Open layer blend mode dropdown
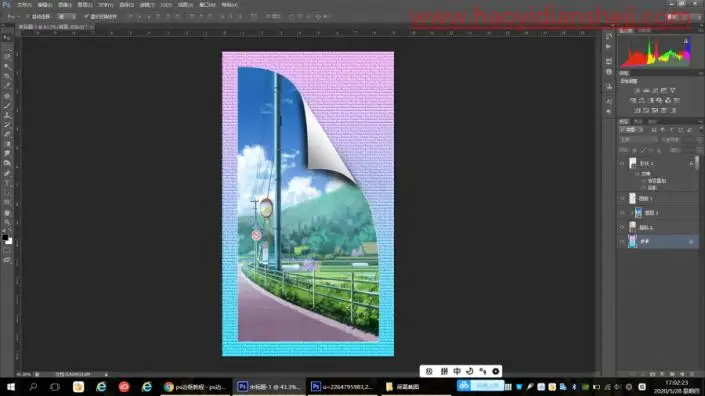The height and width of the screenshot is (396, 705). point(638,140)
